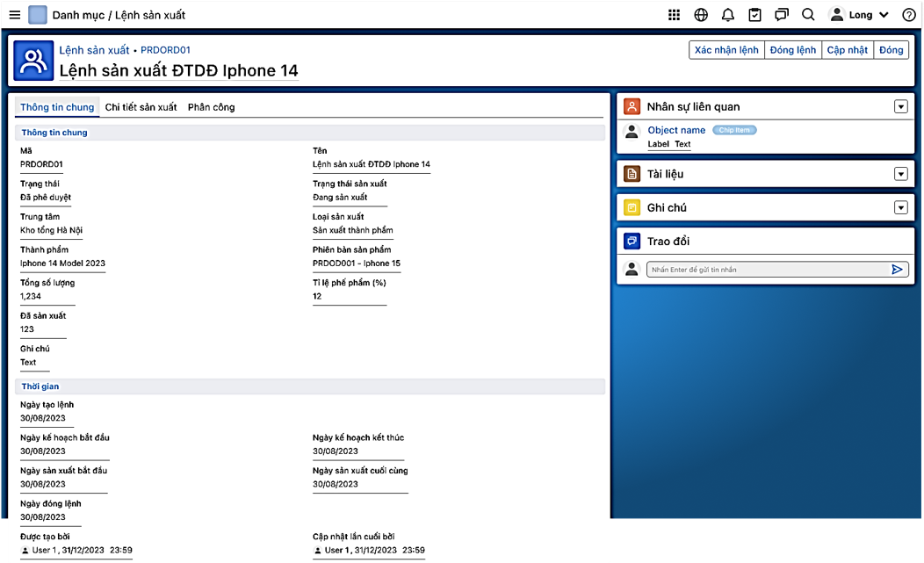
Task: Click the search magnifier icon
Action: coord(808,15)
